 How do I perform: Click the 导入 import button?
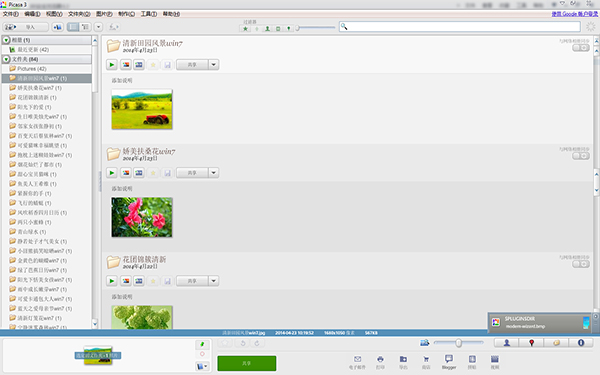pyautogui.click(x=26, y=27)
